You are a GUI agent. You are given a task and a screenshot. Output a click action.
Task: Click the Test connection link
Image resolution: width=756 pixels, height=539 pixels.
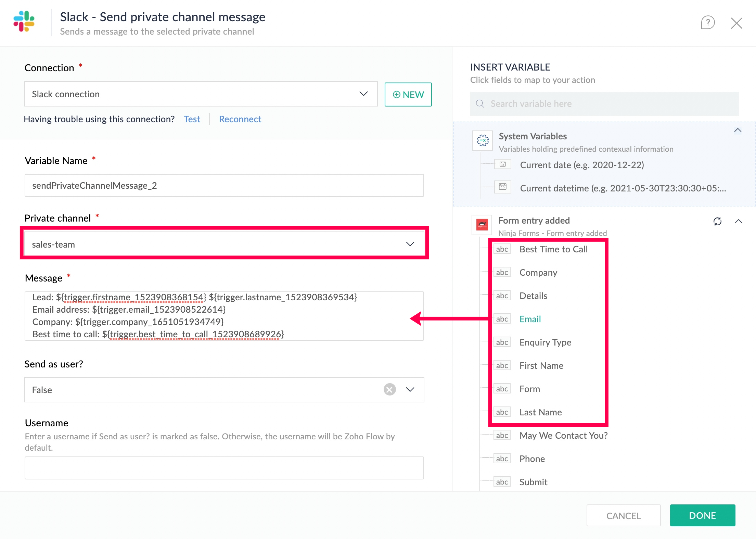pyautogui.click(x=192, y=119)
